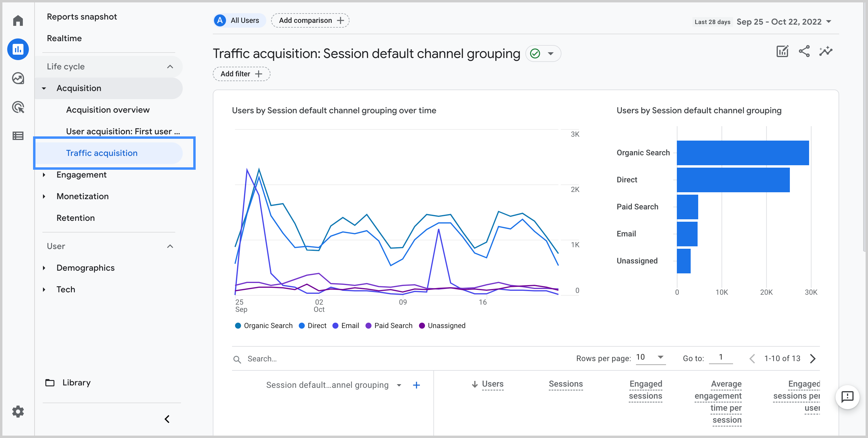Click the Share this report icon
Viewport: 868px width, 438px height.
(x=804, y=51)
